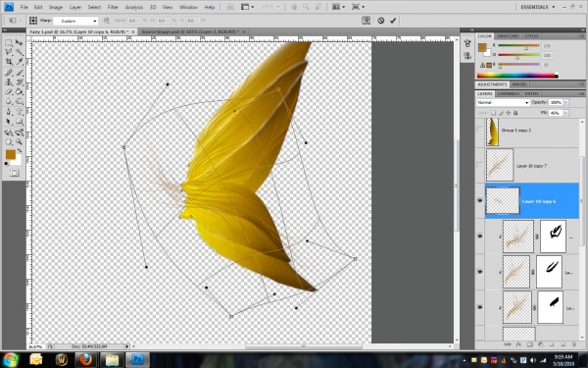Reset default foreground and background colors

[x=7, y=164]
